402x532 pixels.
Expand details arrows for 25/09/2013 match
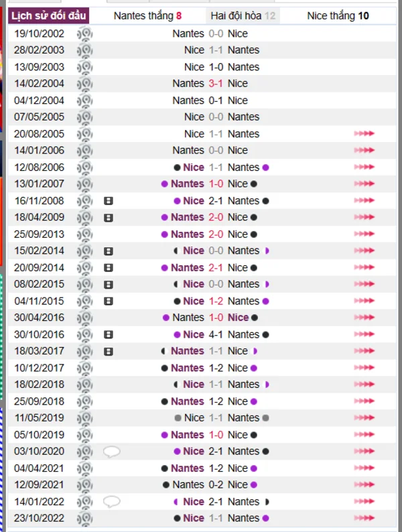364,234
